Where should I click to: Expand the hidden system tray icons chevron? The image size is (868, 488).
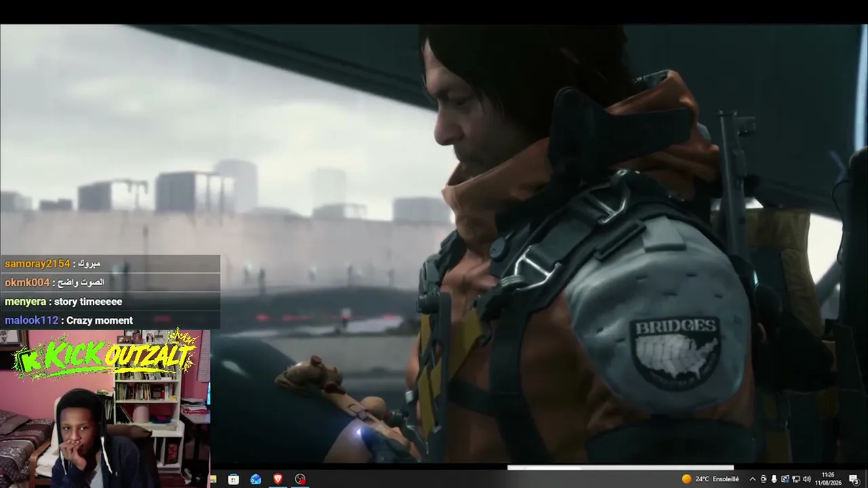pos(752,479)
